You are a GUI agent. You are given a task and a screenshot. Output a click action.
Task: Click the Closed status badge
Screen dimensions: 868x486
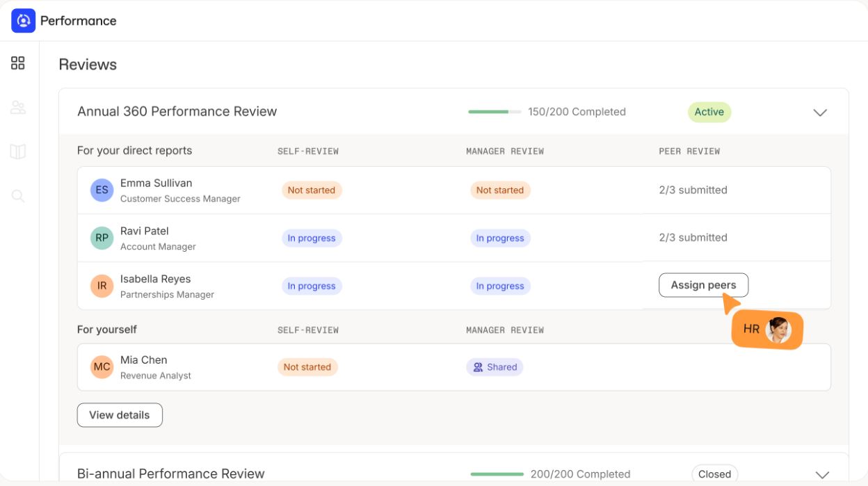click(714, 474)
